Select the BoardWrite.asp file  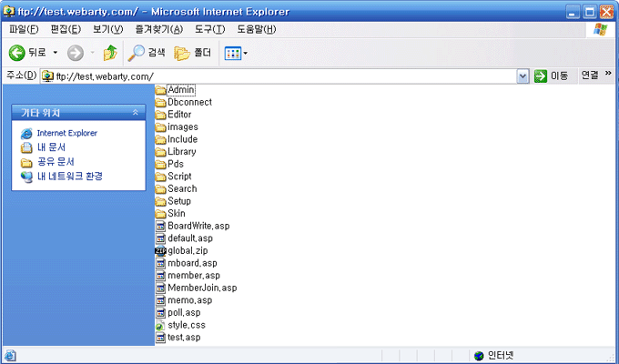tap(198, 226)
